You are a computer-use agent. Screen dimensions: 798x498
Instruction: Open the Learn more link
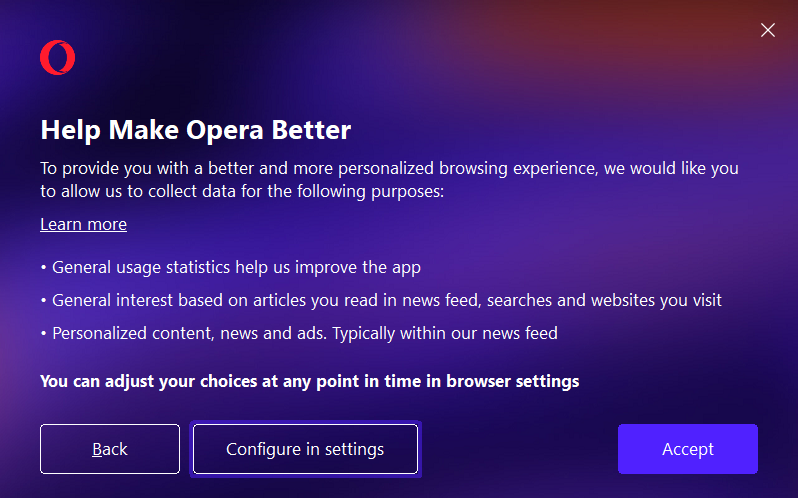[83, 224]
